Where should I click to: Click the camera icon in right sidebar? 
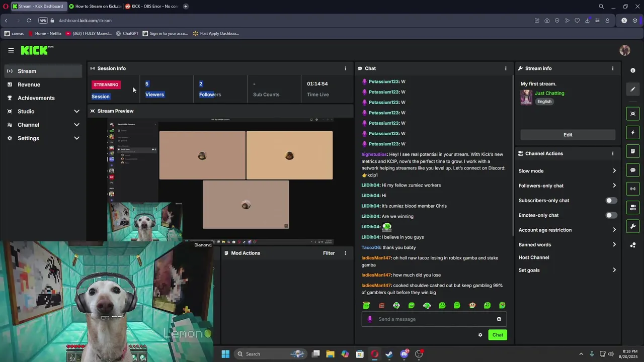click(x=633, y=207)
